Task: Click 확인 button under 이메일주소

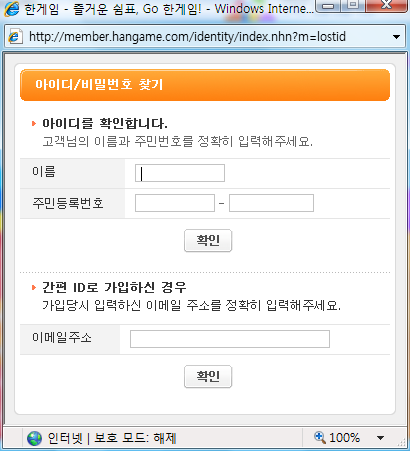Action: 208,377
